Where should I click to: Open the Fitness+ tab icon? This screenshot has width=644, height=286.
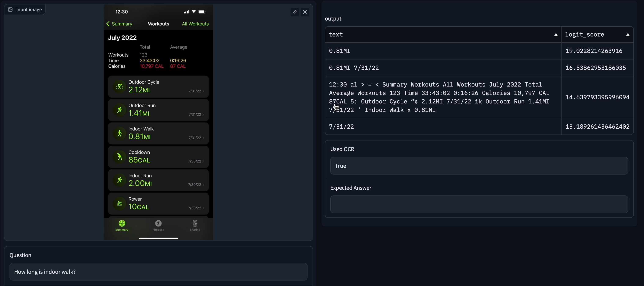158,223
